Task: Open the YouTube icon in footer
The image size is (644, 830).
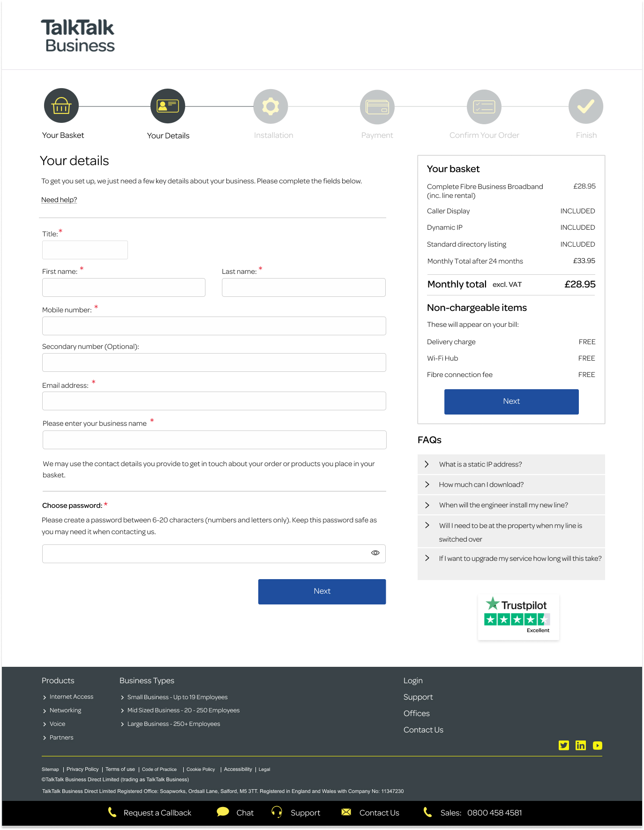Action: tap(597, 745)
